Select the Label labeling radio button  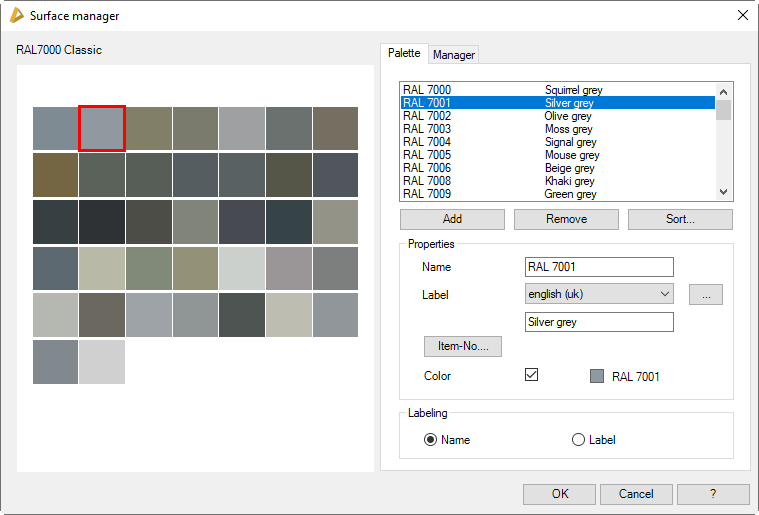pos(578,440)
